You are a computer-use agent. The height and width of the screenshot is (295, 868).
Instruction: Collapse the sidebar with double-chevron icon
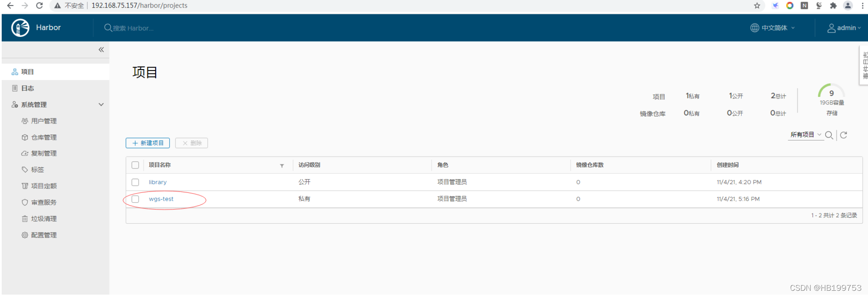[101, 50]
